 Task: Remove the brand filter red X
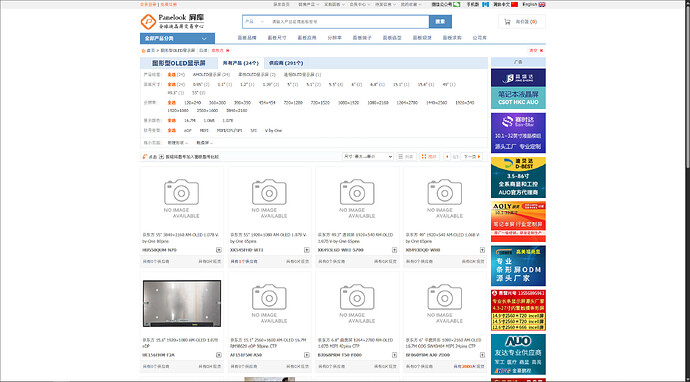pos(228,51)
